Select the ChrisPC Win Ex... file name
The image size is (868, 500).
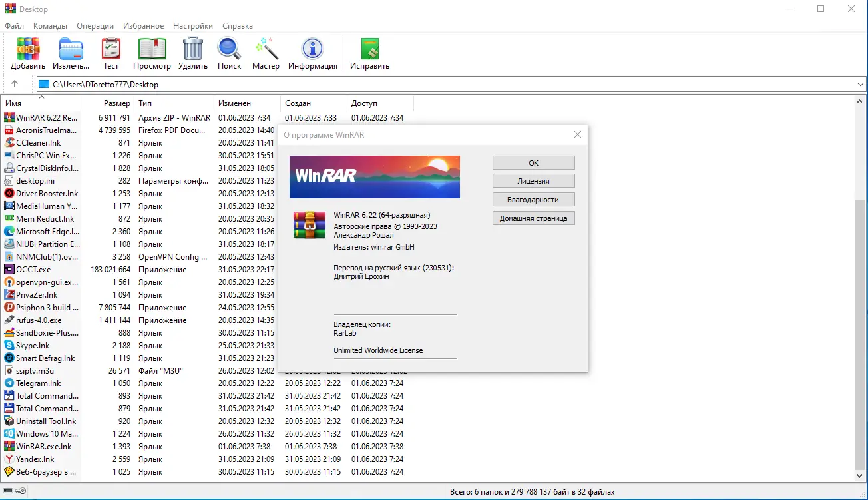[x=46, y=156]
